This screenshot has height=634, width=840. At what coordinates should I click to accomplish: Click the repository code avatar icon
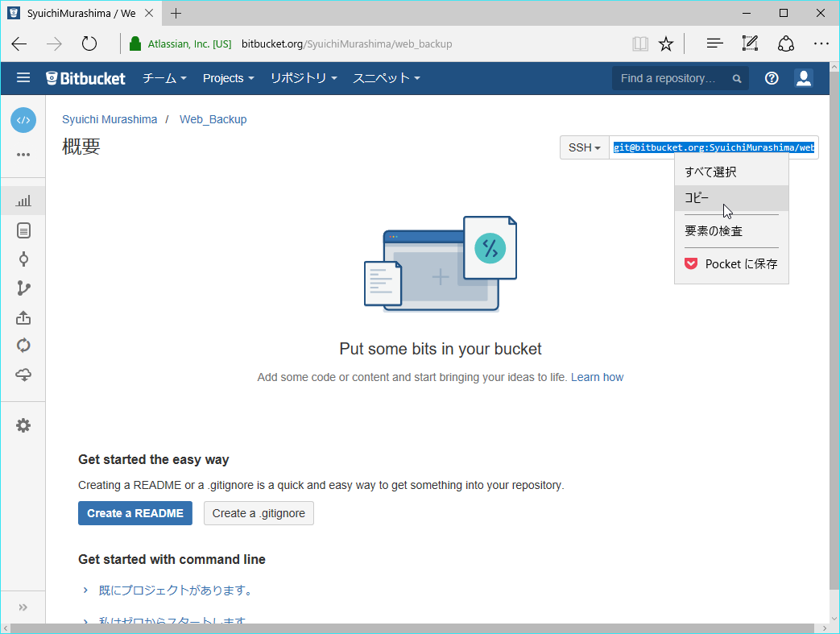coord(23,120)
